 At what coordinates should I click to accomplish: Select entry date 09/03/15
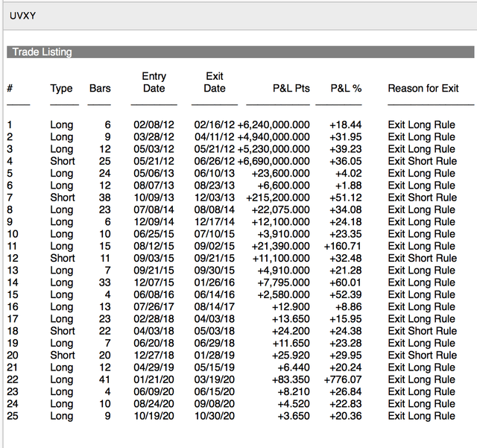click(154, 258)
